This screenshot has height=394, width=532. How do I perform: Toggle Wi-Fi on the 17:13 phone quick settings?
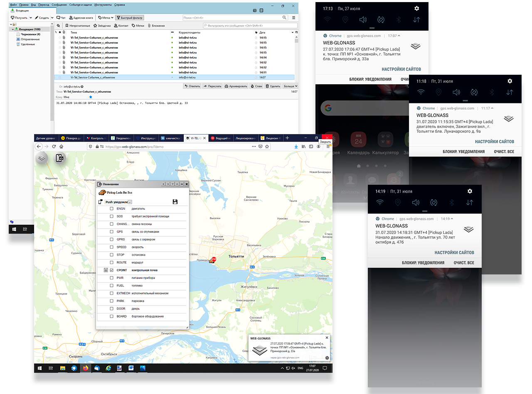(328, 20)
